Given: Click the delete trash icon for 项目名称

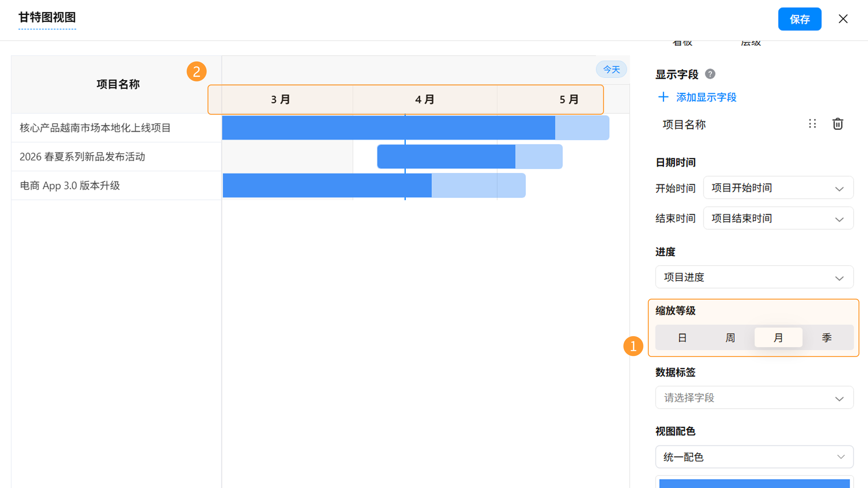Looking at the screenshot, I should [x=838, y=124].
